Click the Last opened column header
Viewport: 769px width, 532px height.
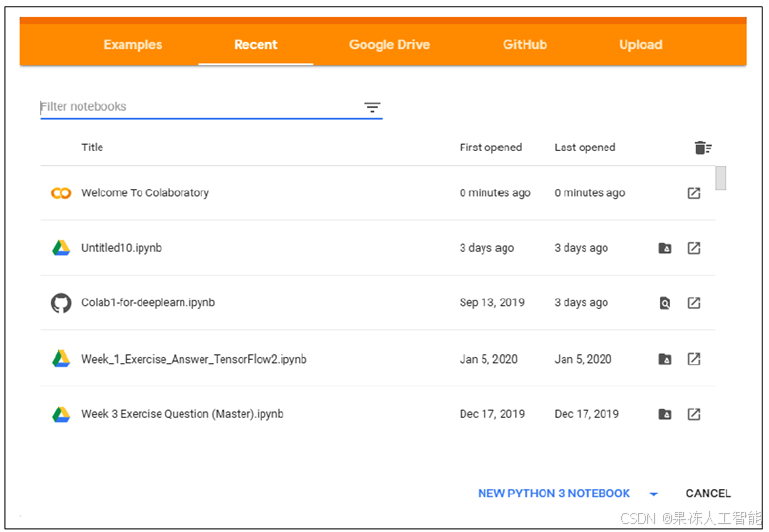tap(585, 148)
